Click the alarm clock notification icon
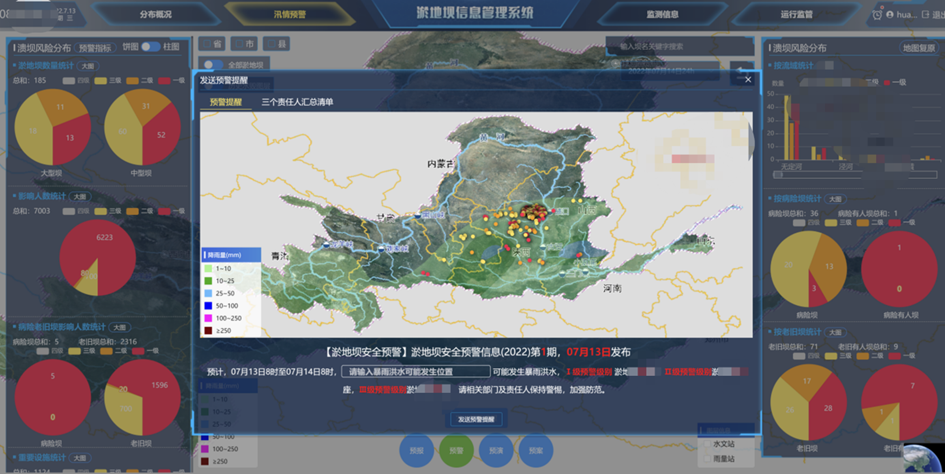This screenshot has width=945, height=474. click(x=877, y=14)
